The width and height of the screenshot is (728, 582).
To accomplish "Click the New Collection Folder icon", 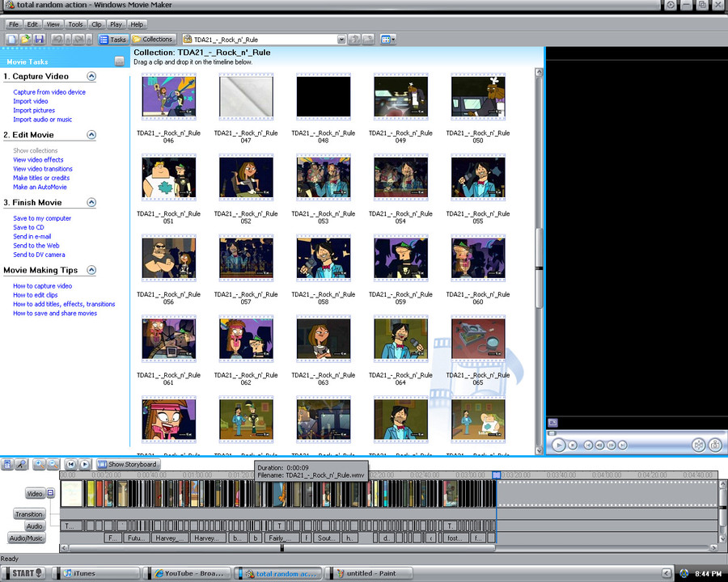I will coord(368,40).
